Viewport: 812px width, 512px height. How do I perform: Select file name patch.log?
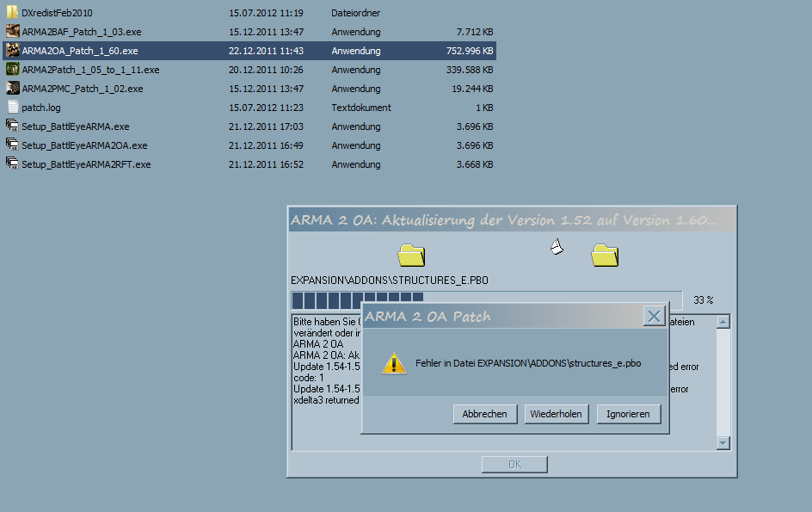(x=41, y=108)
